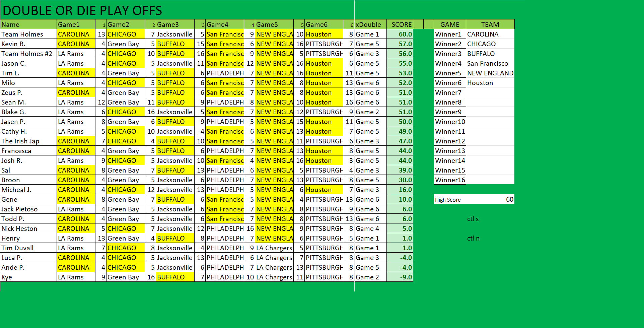Click the 53.0 score cell

click(x=400, y=73)
